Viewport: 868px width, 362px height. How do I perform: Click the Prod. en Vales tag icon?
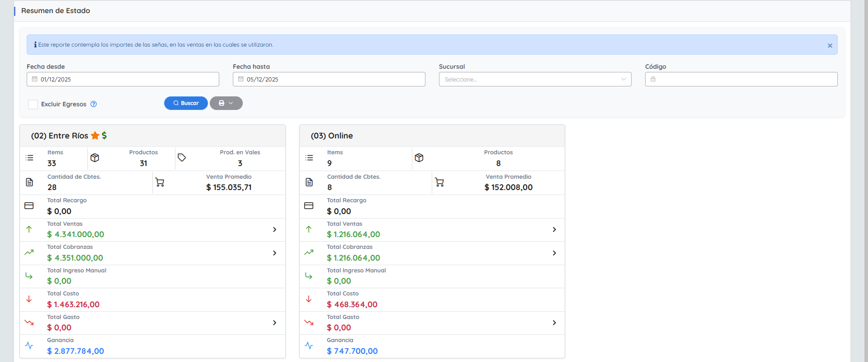(182, 158)
